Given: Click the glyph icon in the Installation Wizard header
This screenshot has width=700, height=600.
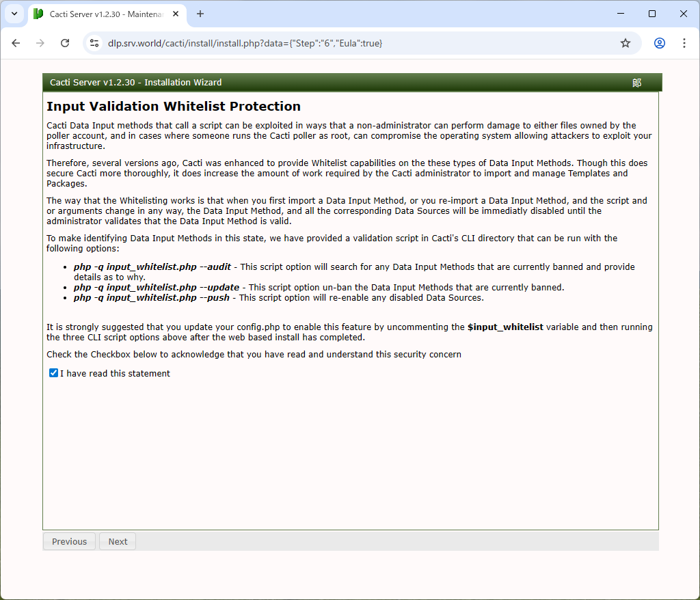Looking at the screenshot, I should click(x=636, y=83).
